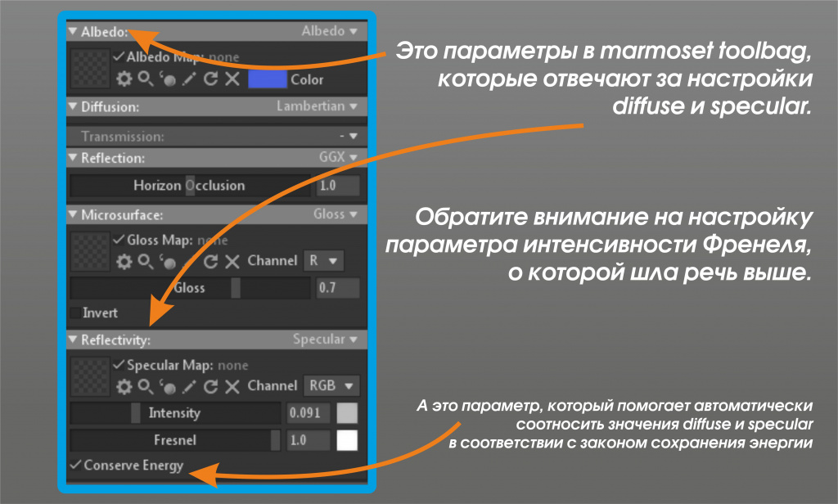Clear Albedo Map with X icon
838x504 pixels.
232,79
